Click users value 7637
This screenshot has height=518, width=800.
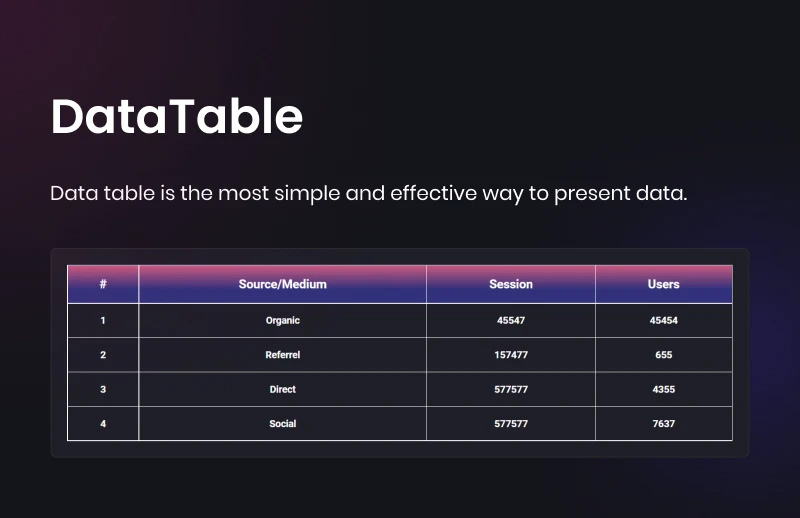664,424
